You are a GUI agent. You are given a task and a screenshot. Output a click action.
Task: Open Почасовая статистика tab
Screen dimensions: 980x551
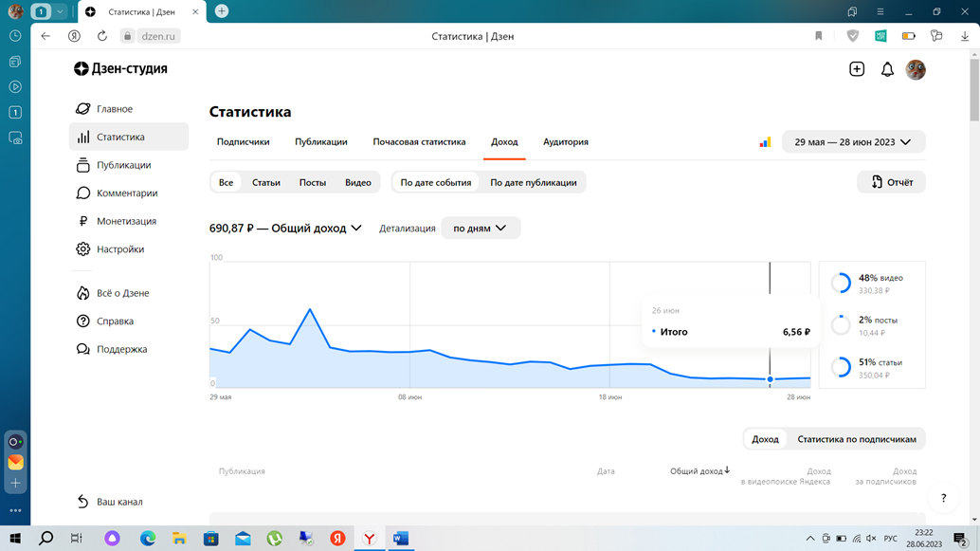(x=419, y=142)
